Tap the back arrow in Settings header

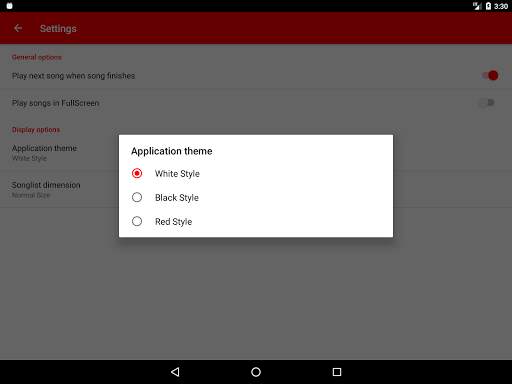tap(18, 28)
